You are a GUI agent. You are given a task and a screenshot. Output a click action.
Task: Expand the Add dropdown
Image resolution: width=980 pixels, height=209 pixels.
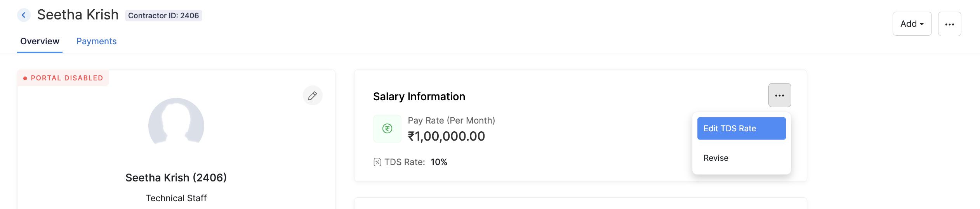coord(912,24)
